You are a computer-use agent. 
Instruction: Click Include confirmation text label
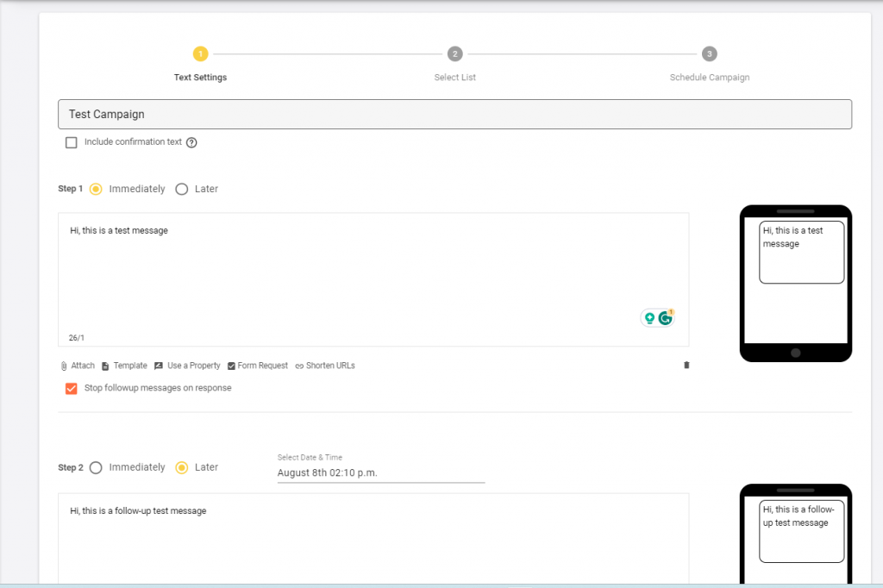pyautogui.click(x=133, y=142)
